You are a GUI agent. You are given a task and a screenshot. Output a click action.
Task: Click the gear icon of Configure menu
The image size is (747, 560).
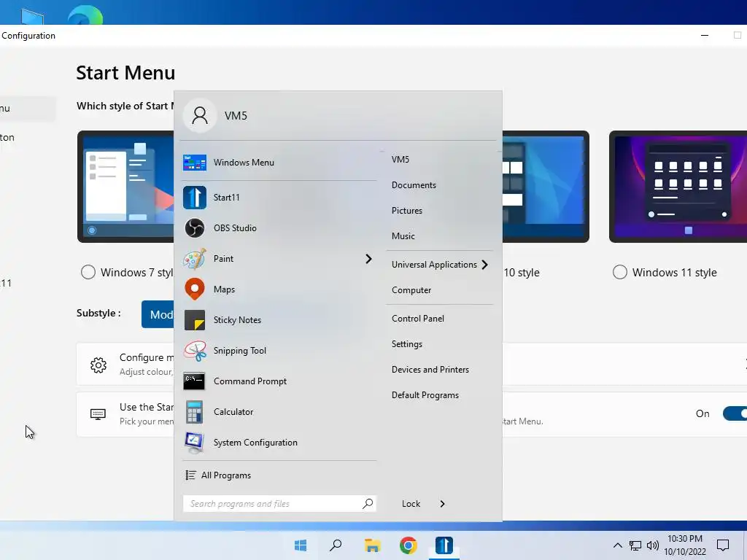(x=98, y=365)
